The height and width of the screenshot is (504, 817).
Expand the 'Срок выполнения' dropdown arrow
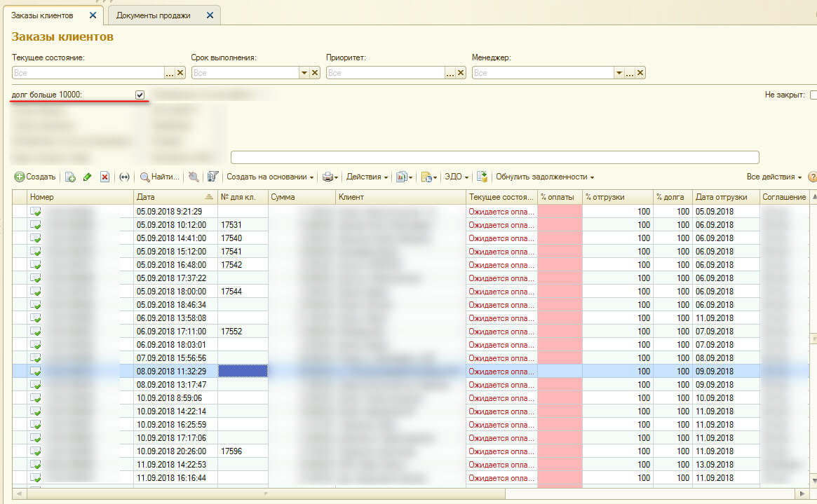pos(304,73)
